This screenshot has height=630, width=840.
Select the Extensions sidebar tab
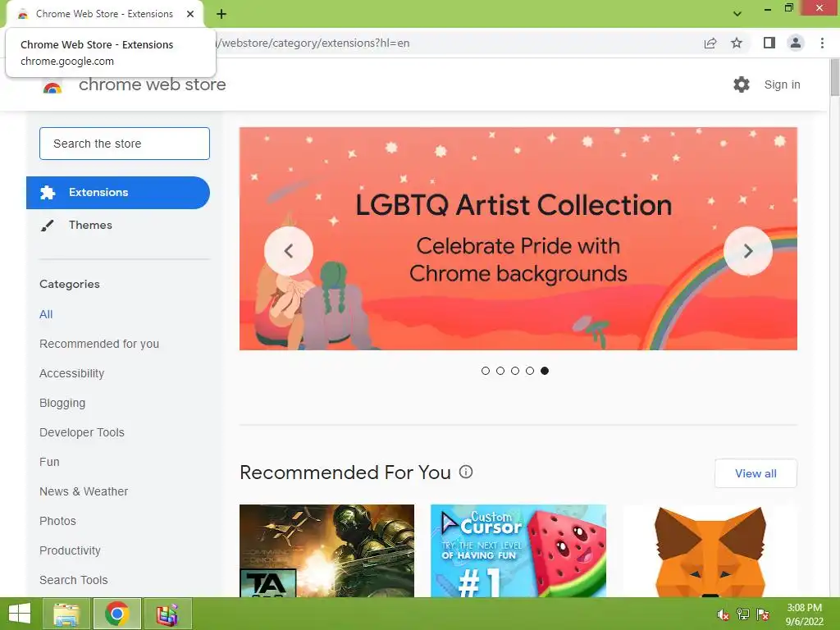tap(118, 192)
